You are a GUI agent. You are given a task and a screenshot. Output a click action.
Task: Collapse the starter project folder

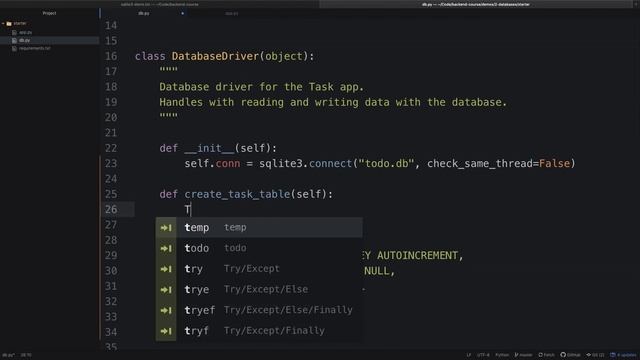pos(3,24)
